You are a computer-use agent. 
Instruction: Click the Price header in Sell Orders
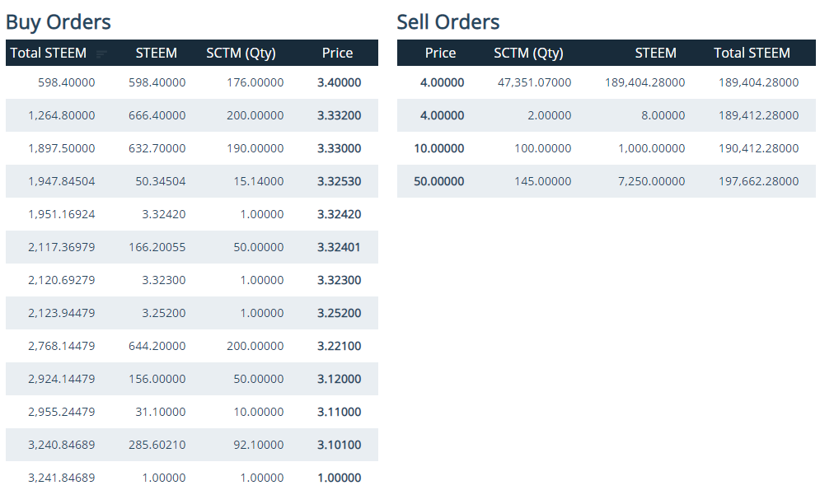440,54
